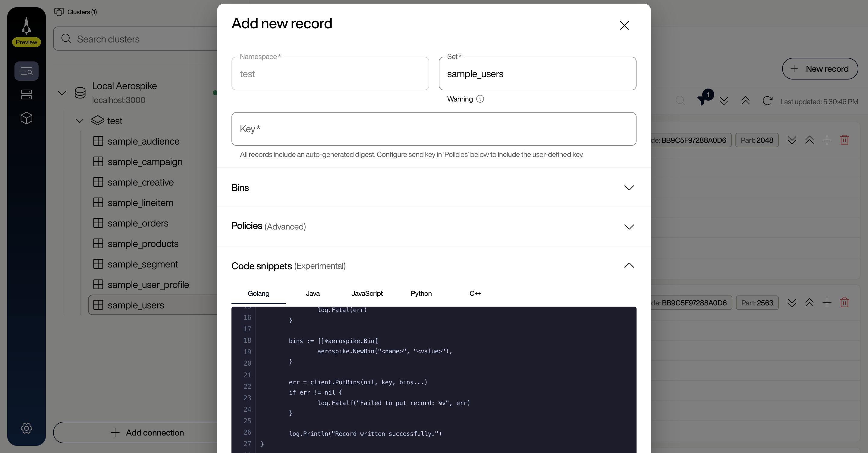The image size is (868, 453).
Task: Open the settings gear in the sidebar
Action: pyautogui.click(x=26, y=428)
